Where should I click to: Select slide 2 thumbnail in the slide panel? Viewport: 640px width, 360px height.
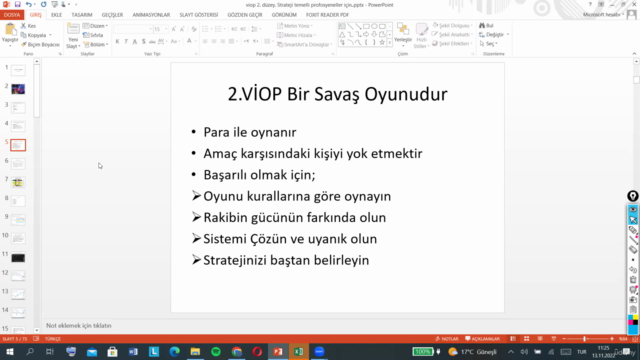(18, 89)
